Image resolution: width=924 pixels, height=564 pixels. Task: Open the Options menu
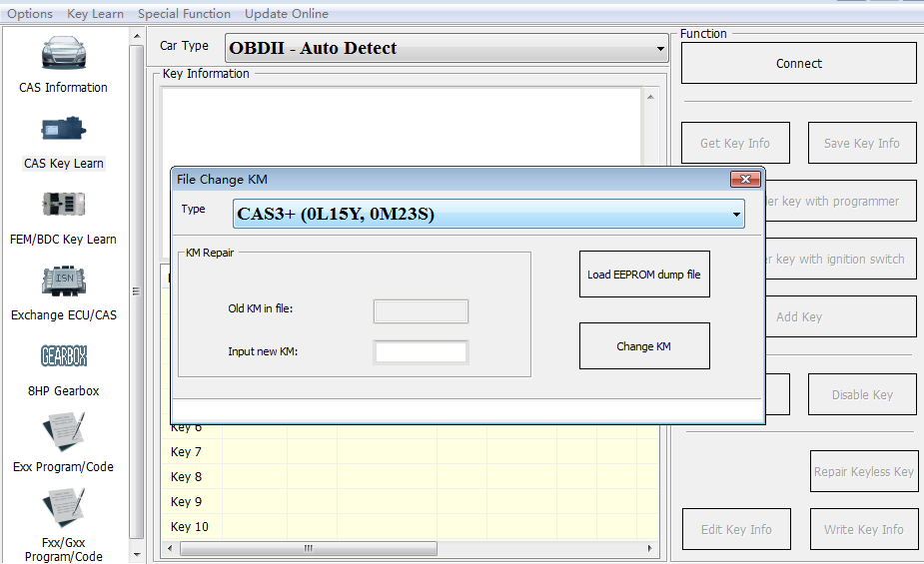pos(30,14)
